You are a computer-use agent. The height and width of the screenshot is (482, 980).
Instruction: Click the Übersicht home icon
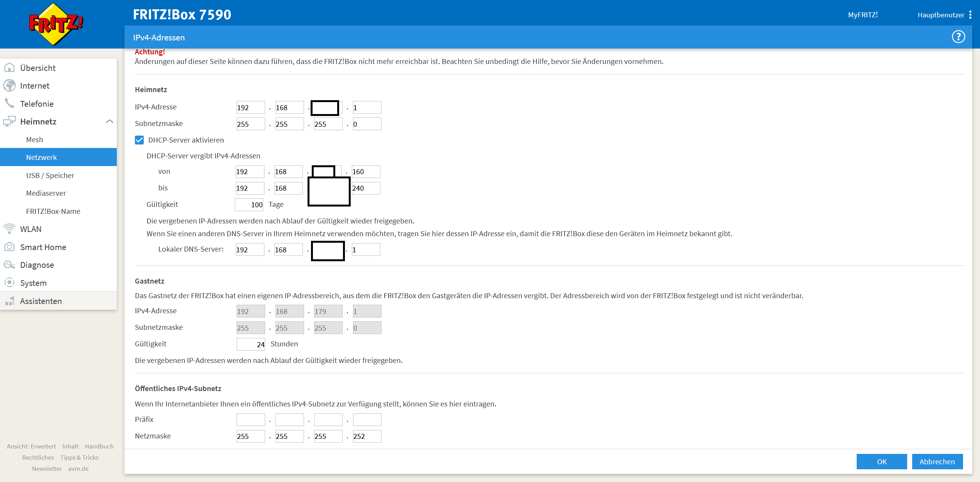pyautogui.click(x=9, y=68)
